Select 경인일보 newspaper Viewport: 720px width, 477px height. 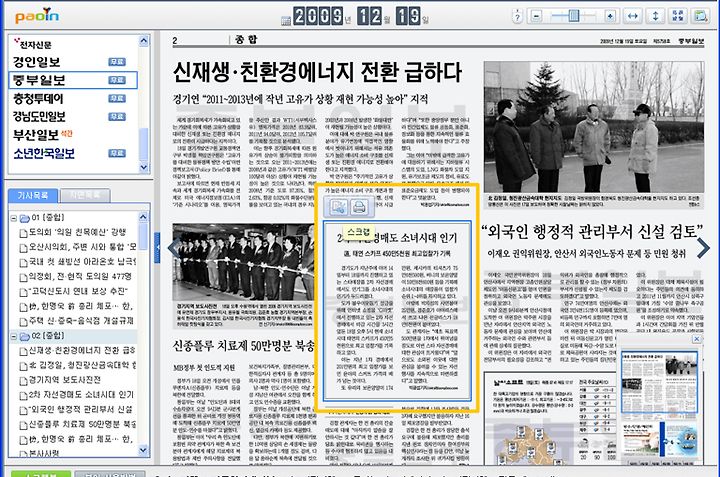37,62
